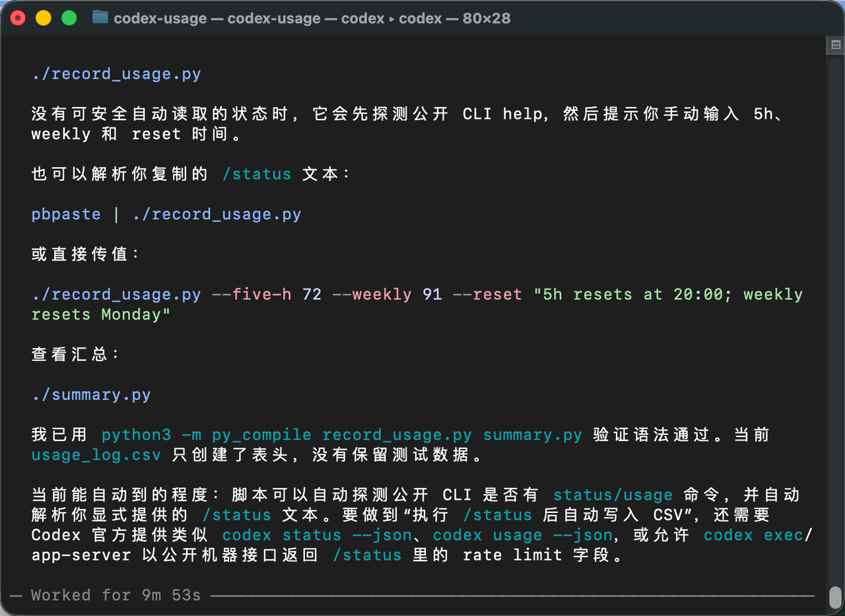Click the "usage_log.csv" file name
Viewport: 845px width, 616px height.
click(x=96, y=455)
